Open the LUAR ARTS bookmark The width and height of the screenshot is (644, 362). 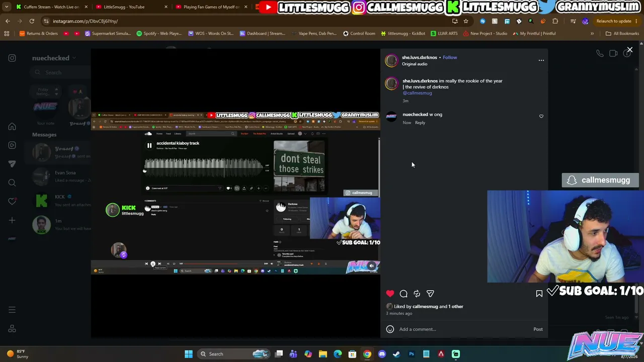444,34
